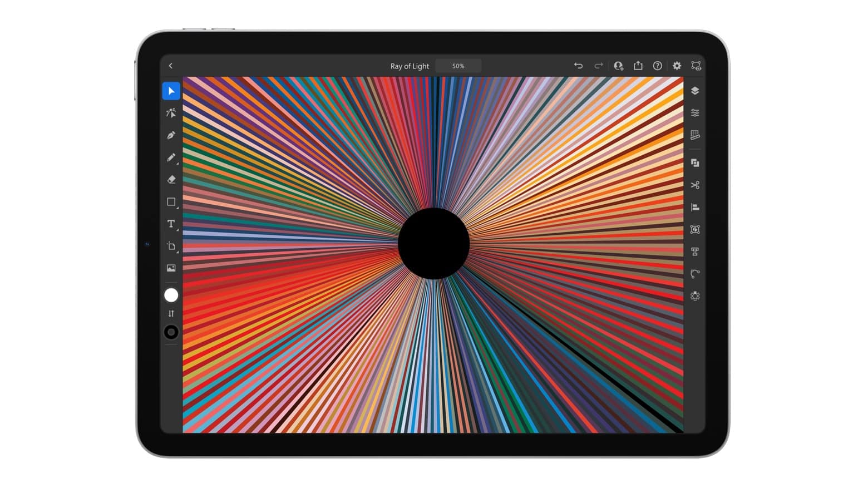Select the Selection arrow tool
Image resolution: width=868 pixels, height=488 pixels.
click(171, 91)
